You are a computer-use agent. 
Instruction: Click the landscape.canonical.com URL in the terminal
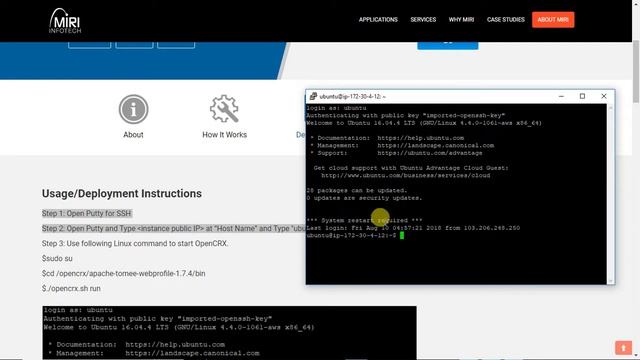click(x=436, y=145)
